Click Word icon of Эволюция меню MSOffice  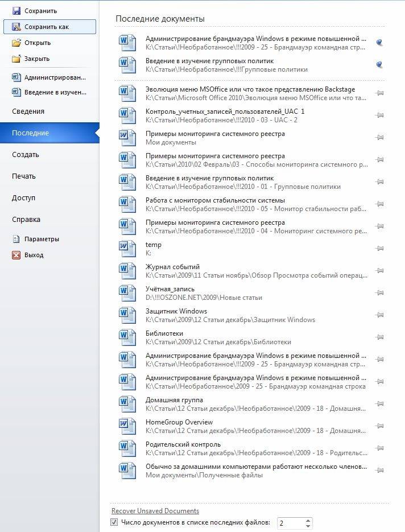tap(127, 93)
